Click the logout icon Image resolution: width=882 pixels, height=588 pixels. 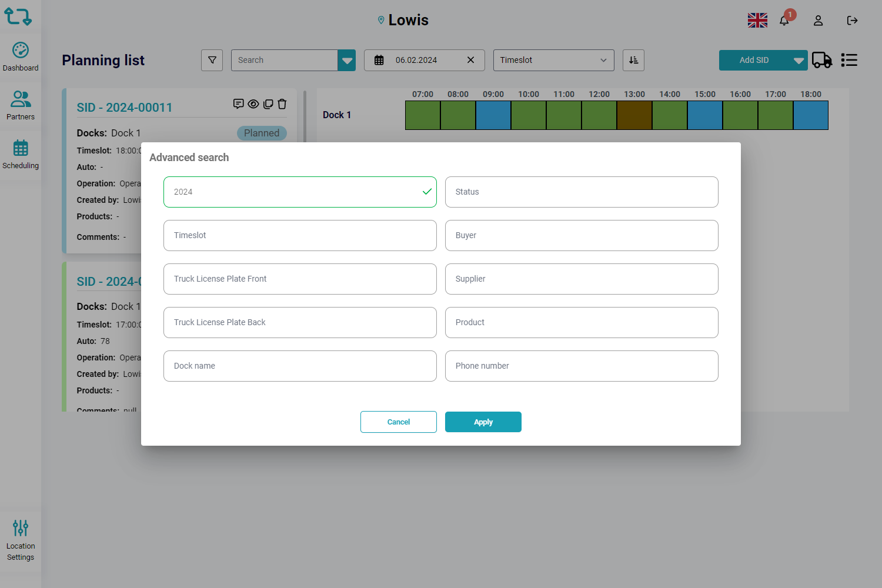[x=852, y=21]
